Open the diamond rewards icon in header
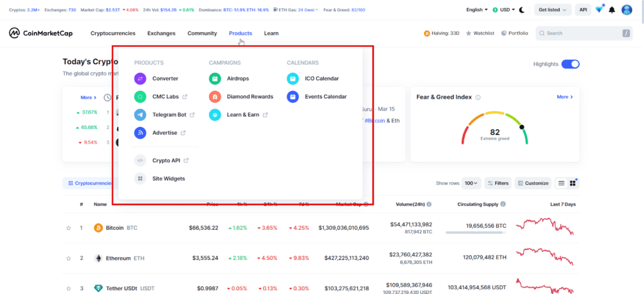 click(x=599, y=9)
